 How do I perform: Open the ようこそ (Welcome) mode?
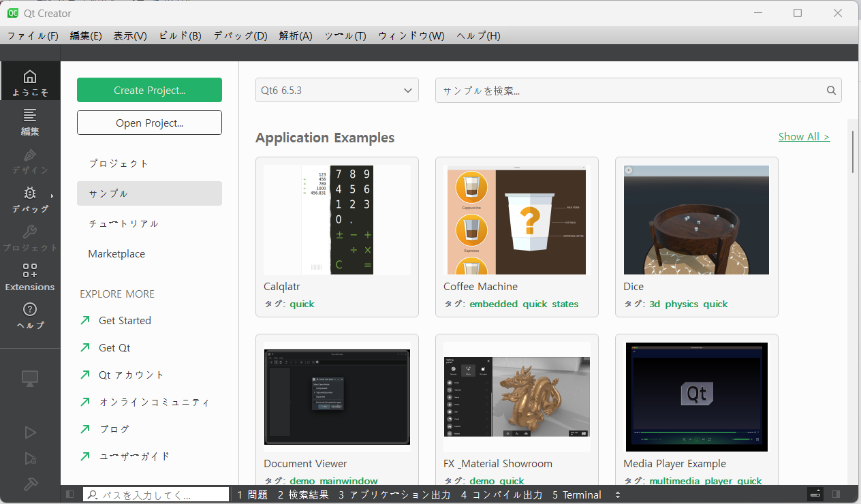(x=30, y=81)
